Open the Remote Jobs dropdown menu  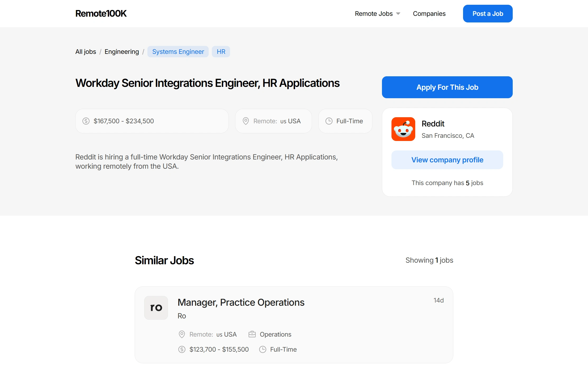tap(377, 13)
